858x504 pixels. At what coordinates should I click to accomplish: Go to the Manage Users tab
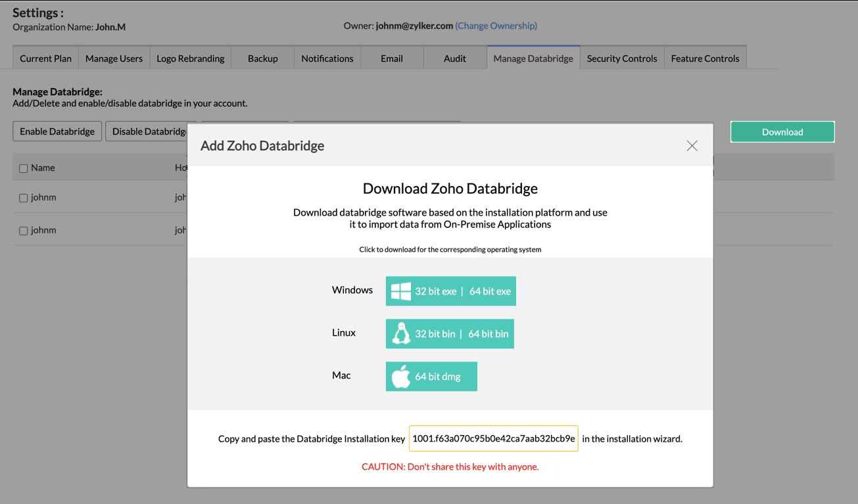pos(114,58)
